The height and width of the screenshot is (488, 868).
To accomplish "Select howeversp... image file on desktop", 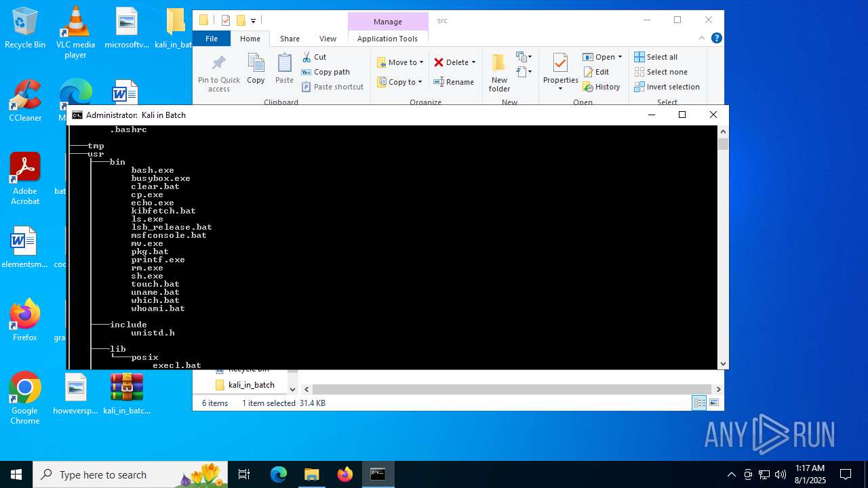I will pyautogui.click(x=75, y=393).
